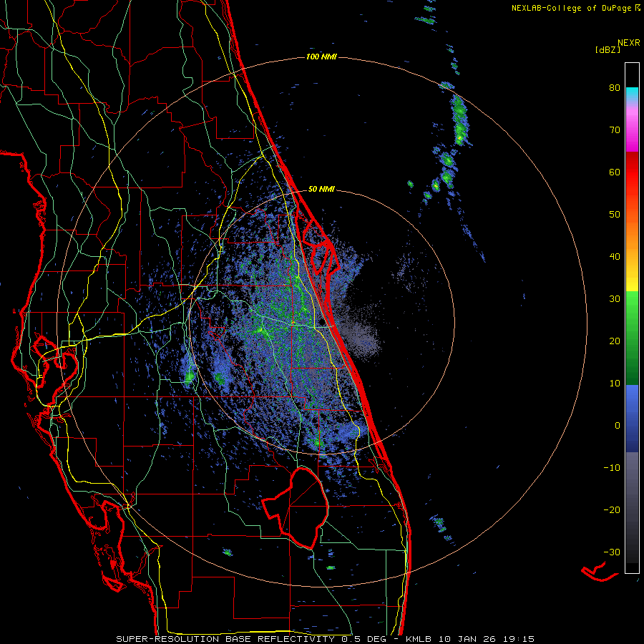This screenshot has height=644, width=644.
Task: Click the -10 value on the dBZ scale
Action: (612, 468)
